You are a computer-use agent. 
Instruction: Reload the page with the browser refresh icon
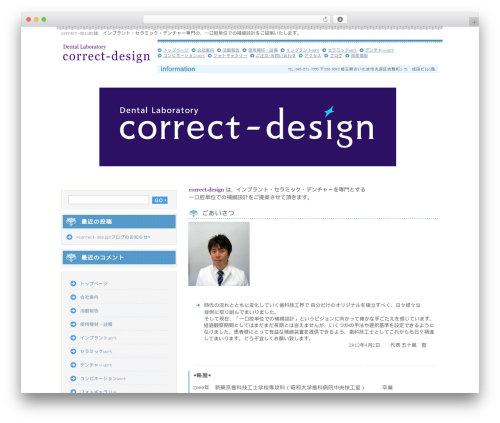click(325, 19)
